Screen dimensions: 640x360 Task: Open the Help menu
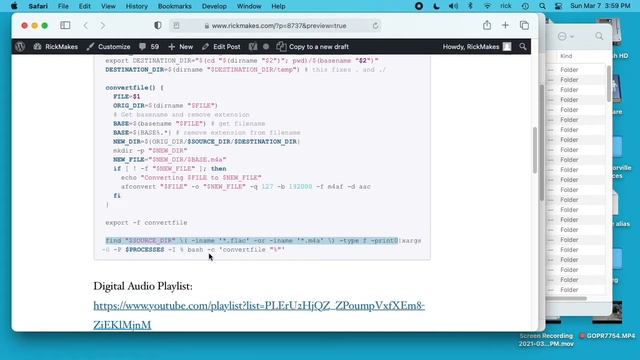278,6
